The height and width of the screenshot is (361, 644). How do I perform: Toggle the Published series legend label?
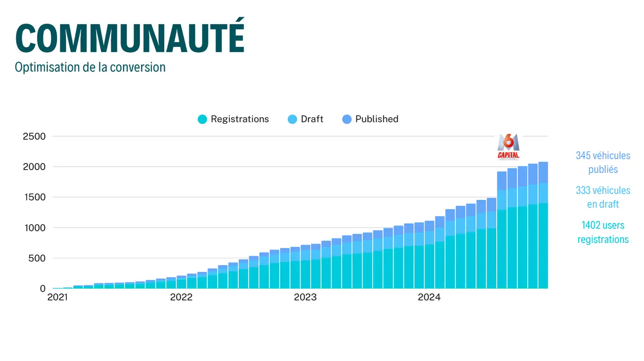[x=377, y=119]
